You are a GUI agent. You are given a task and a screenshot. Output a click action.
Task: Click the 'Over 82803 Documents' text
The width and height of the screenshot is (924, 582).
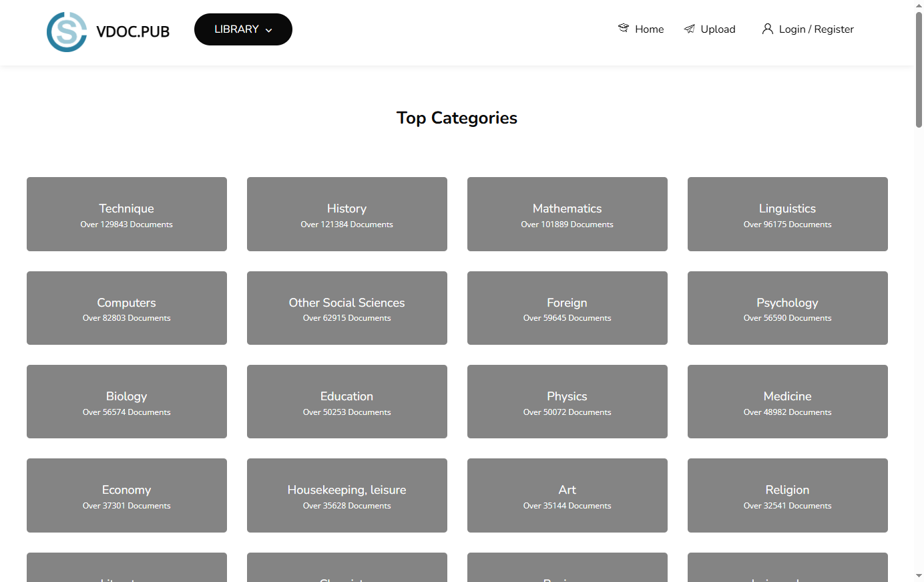coord(127,318)
